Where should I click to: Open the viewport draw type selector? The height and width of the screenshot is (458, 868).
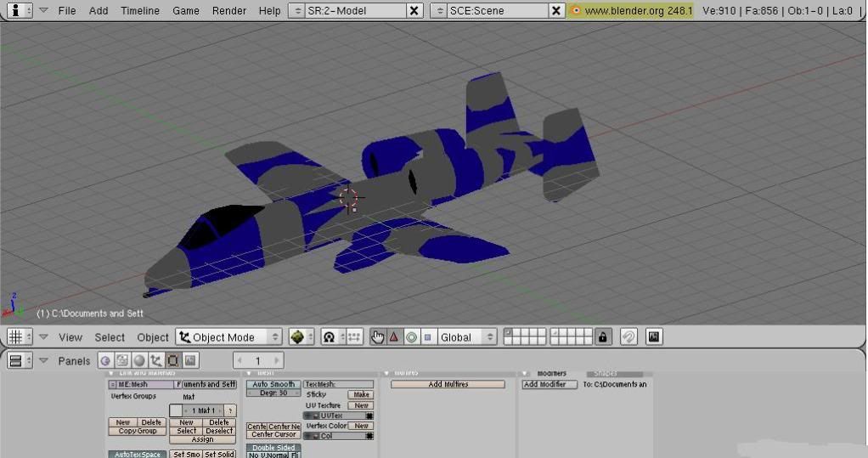(x=302, y=336)
